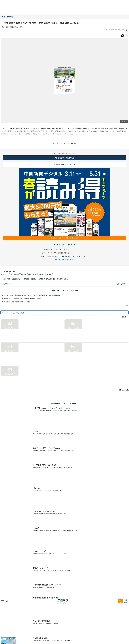Image resolution: width=129 pixels, height=644 pixels.
Task: Open 中国新聞就活応援キャンペーン2024 link
Action: pos(47,585)
